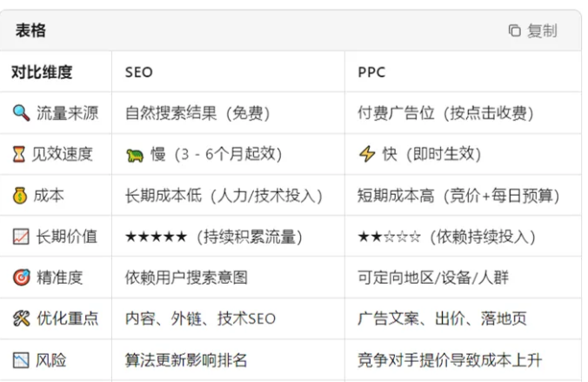The width and height of the screenshot is (588, 382).
Task: Click the copy icon beside 复制
Action: click(514, 31)
